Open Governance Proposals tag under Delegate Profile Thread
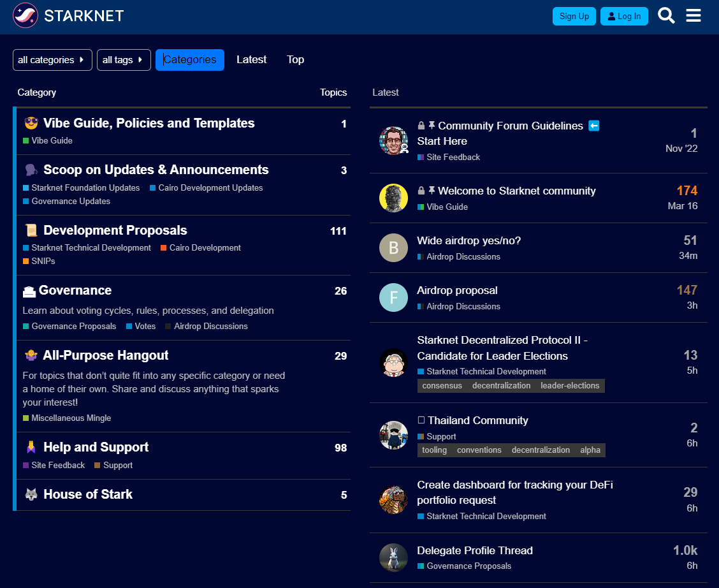The width and height of the screenshot is (719, 588). (464, 566)
